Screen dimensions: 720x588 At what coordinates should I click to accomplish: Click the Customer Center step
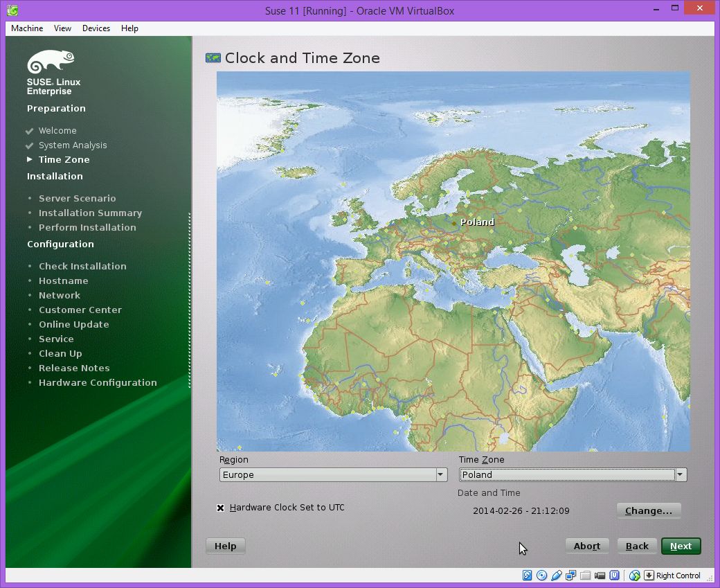80,310
